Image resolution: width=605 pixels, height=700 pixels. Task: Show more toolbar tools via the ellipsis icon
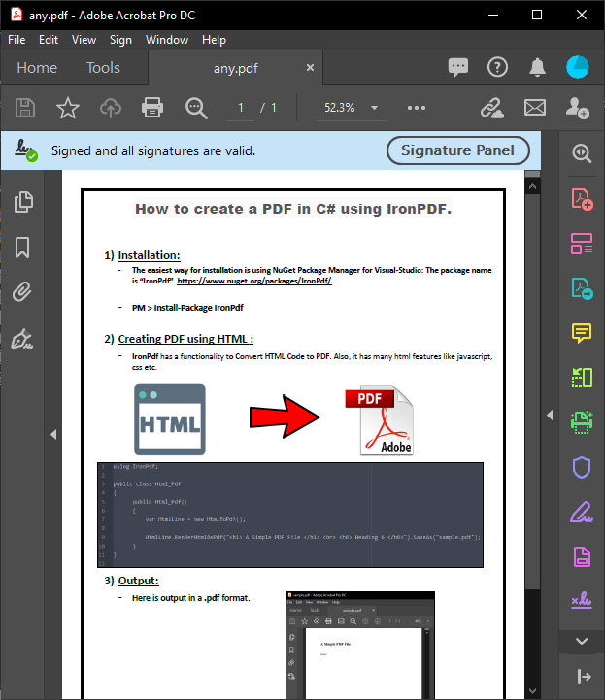417,108
